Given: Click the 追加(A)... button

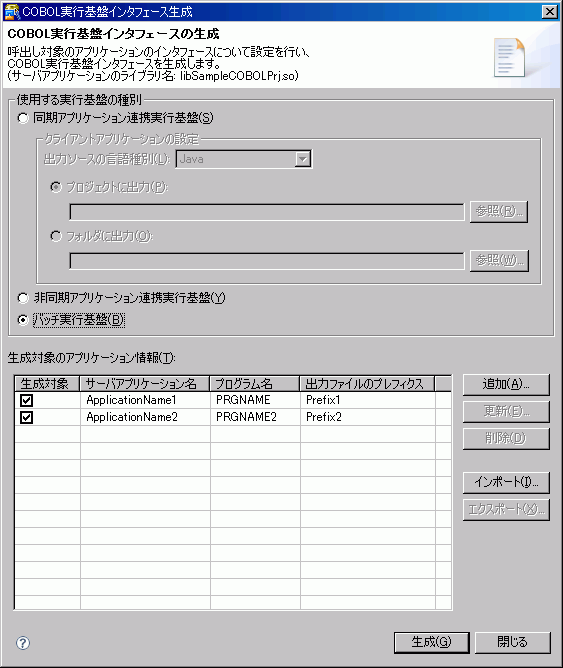Looking at the screenshot, I should click(506, 385).
